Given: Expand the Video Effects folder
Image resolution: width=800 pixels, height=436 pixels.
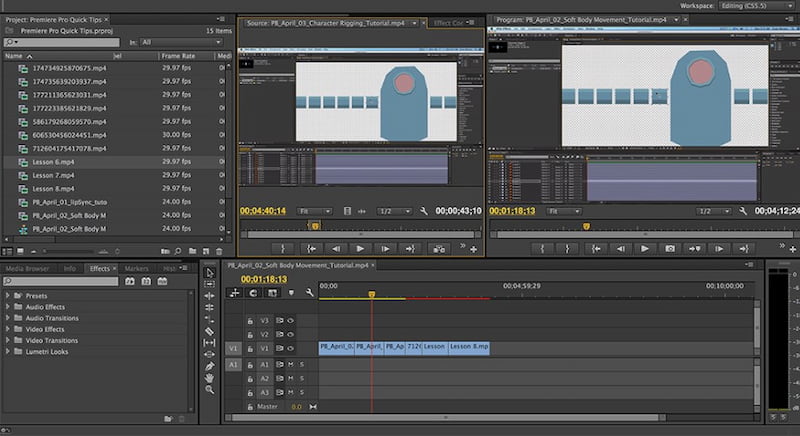Looking at the screenshot, I should point(7,329).
